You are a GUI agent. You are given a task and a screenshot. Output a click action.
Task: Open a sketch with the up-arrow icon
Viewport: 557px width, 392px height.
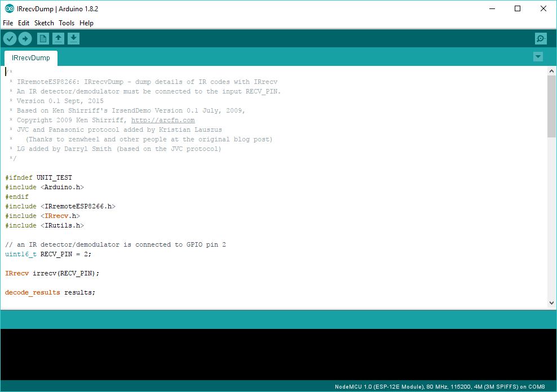click(58, 39)
